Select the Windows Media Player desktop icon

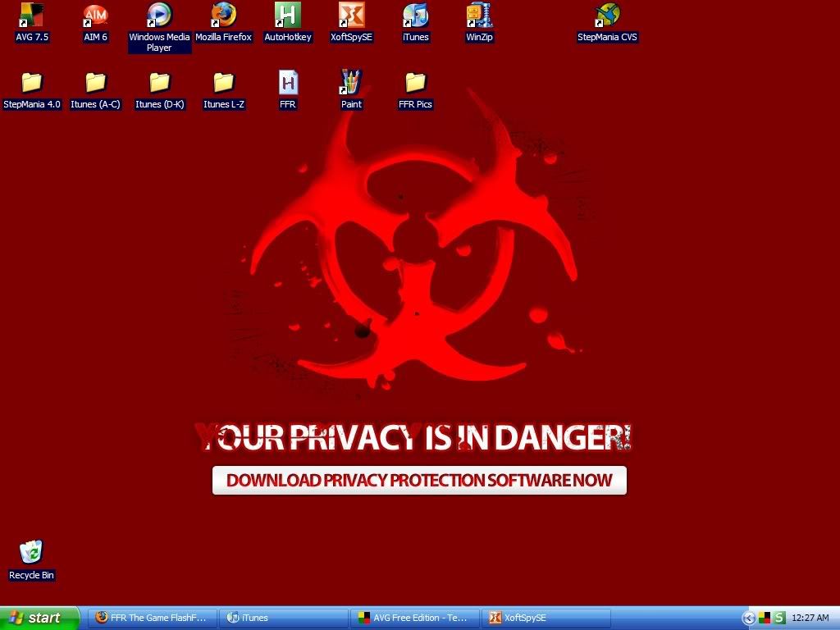pyautogui.click(x=159, y=16)
